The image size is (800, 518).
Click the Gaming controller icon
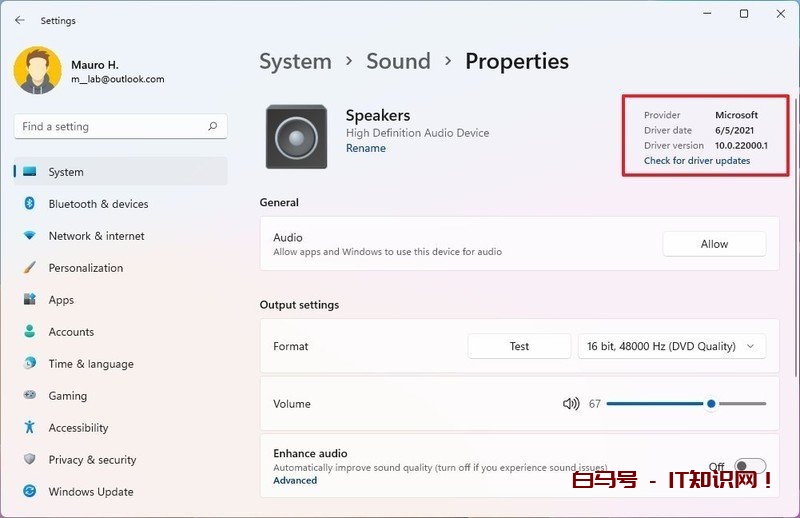pos(29,396)
